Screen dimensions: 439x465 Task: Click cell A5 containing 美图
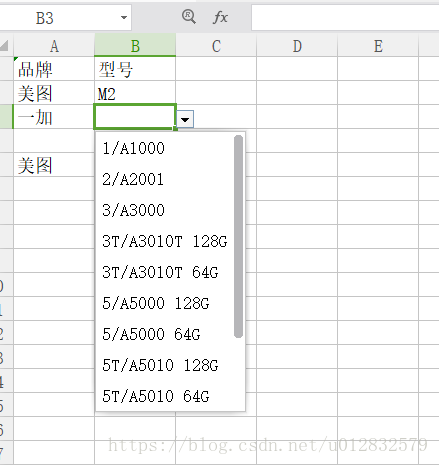tap(54, 165)
